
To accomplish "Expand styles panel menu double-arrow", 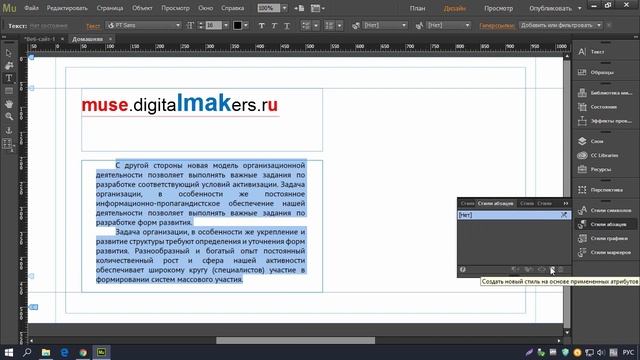I will (x=566, y=203).
